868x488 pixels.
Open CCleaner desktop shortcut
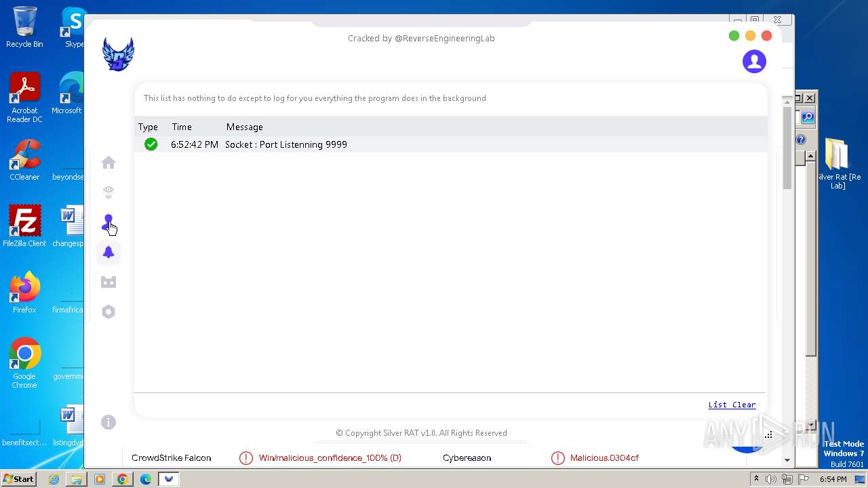click(24, 161)
